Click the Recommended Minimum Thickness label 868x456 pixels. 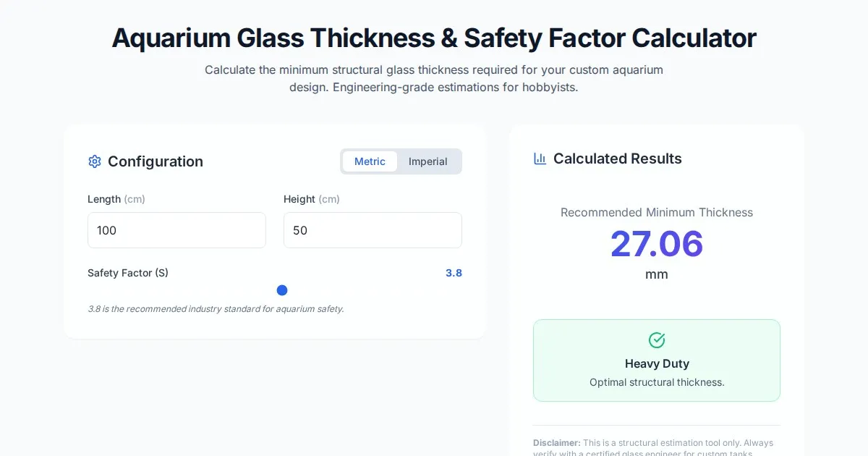(x=657, y=212)
